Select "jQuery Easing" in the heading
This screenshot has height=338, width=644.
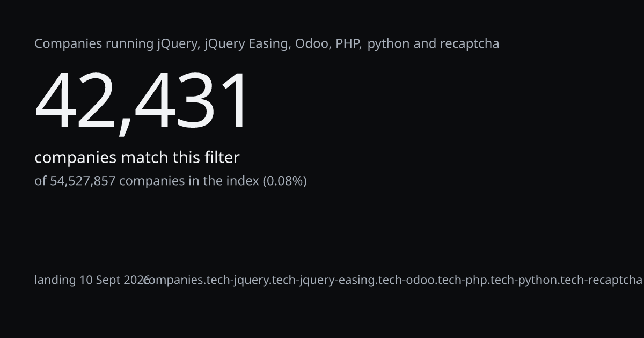pos(246,44)
